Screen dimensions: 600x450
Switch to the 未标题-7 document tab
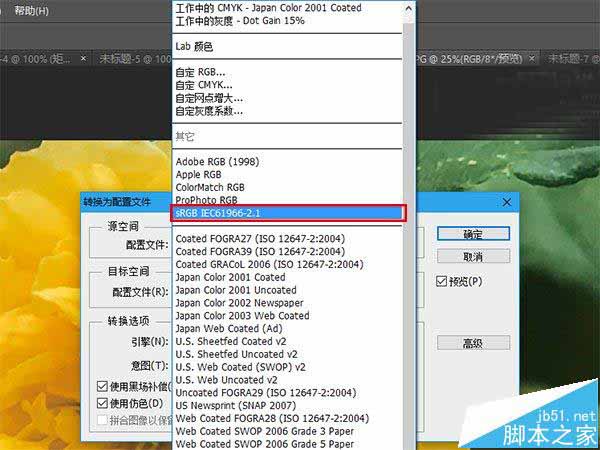pos(573,59)
